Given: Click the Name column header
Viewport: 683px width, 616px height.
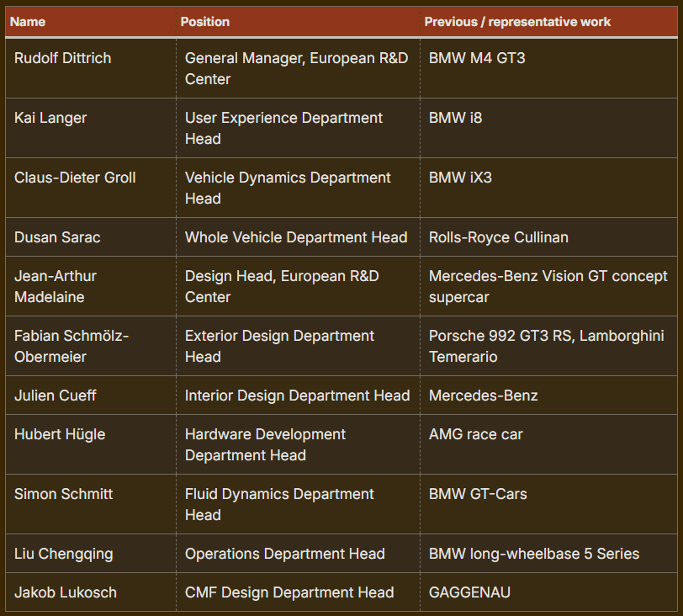Looking at the screenshot, I should [91, 22].
